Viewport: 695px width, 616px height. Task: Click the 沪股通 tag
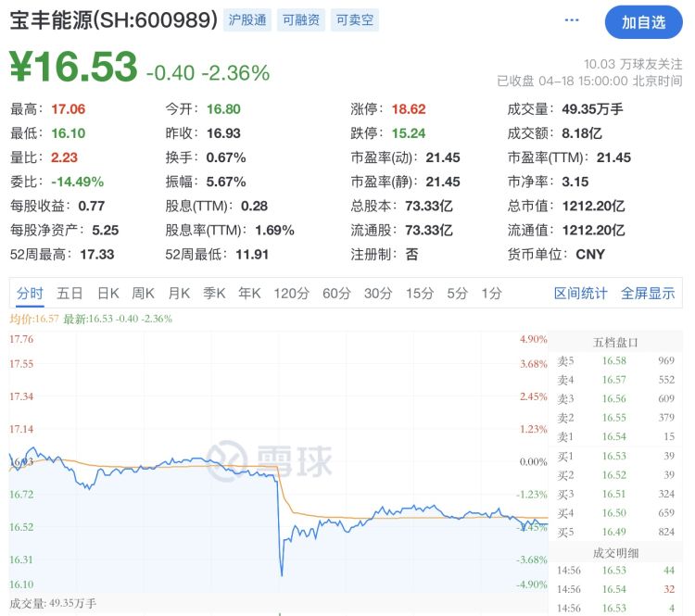click(x=247, y=20)
